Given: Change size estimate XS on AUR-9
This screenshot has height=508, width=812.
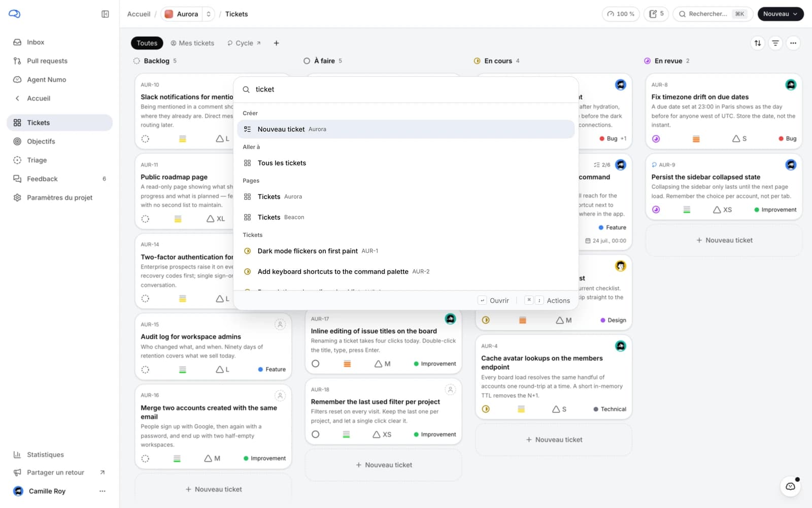Looking at the screenshot, I should coord(722,210).
